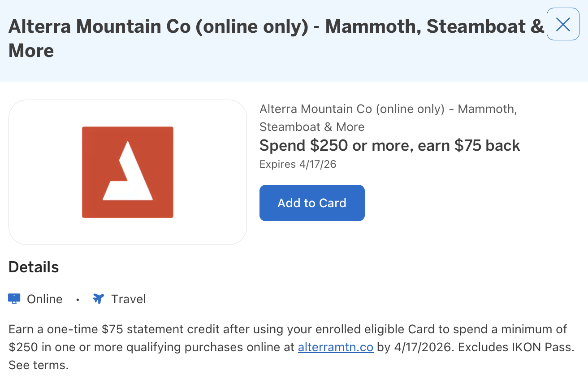Click the Alterra Mountain Co title text
Screen dimensions: 588x384
point(388,118)
